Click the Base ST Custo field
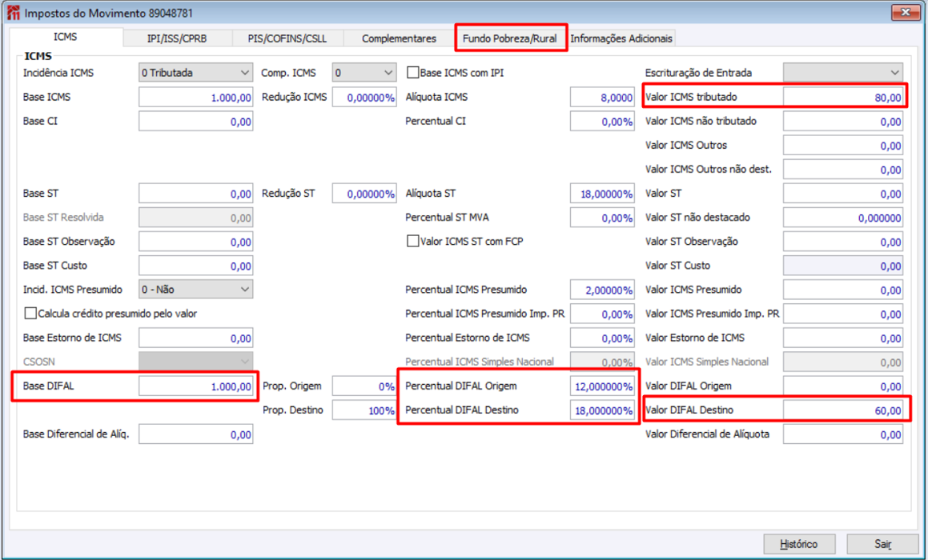928x560 pixels. click(x=196, y=266)
